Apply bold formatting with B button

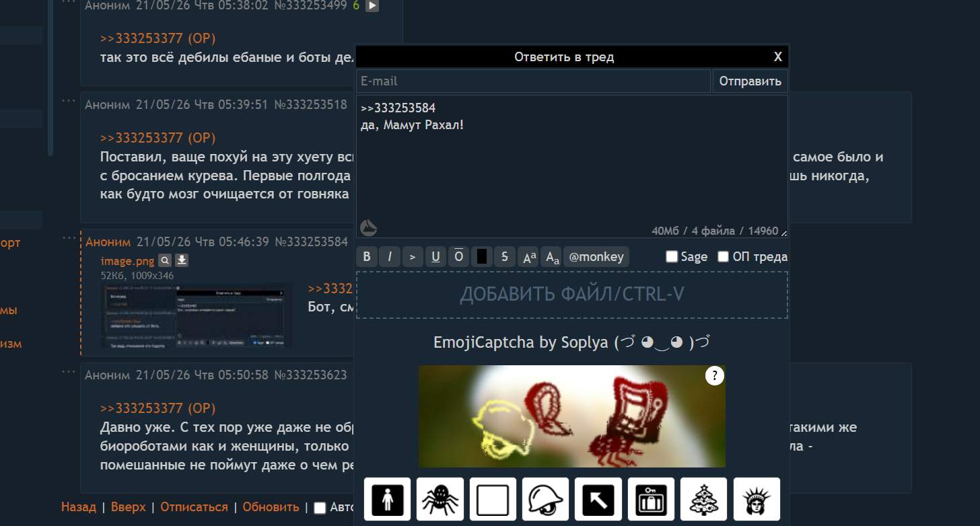coord(367,256)
